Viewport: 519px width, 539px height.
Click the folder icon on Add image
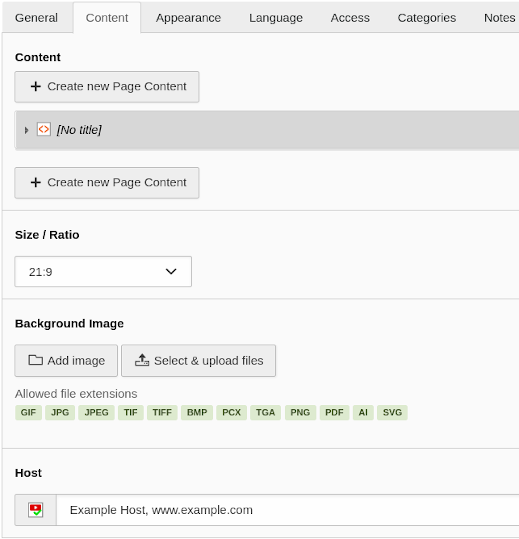(35, 360)
